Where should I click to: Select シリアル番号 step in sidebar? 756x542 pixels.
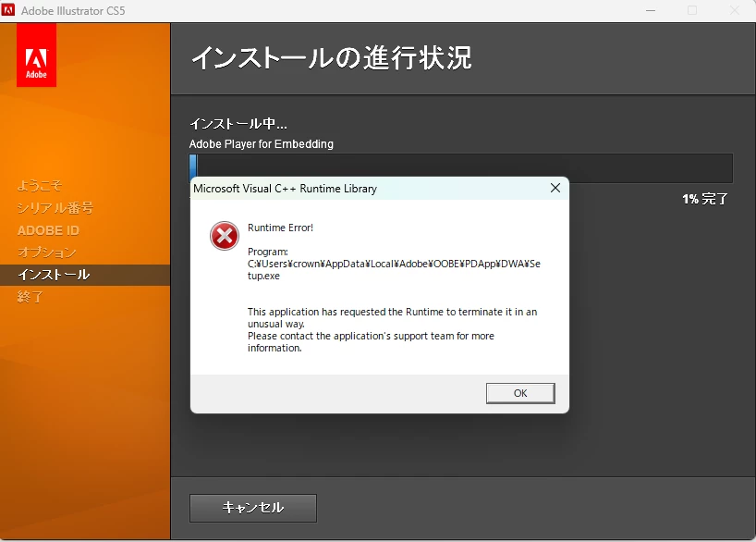pos(55,208)
